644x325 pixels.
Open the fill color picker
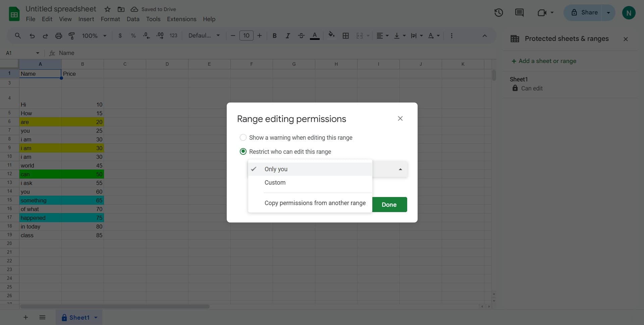331,35
